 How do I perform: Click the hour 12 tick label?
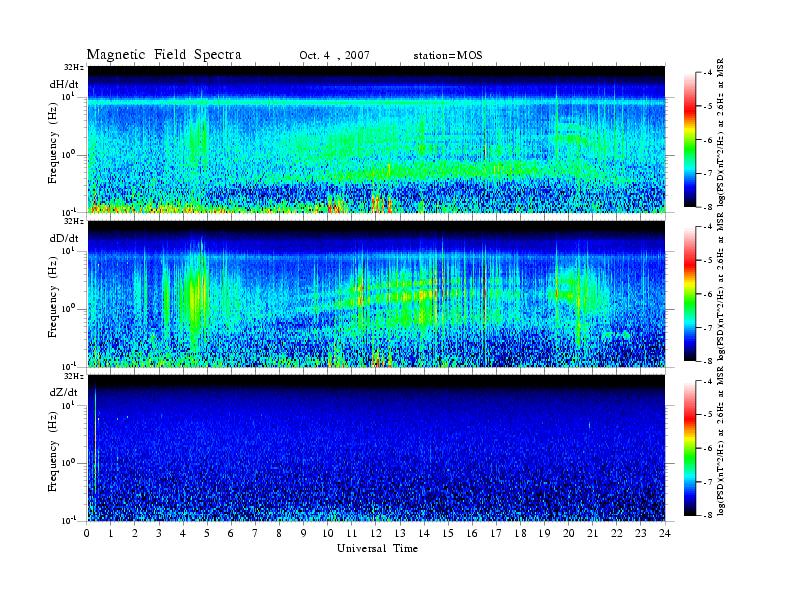click(x=376, y=533)
